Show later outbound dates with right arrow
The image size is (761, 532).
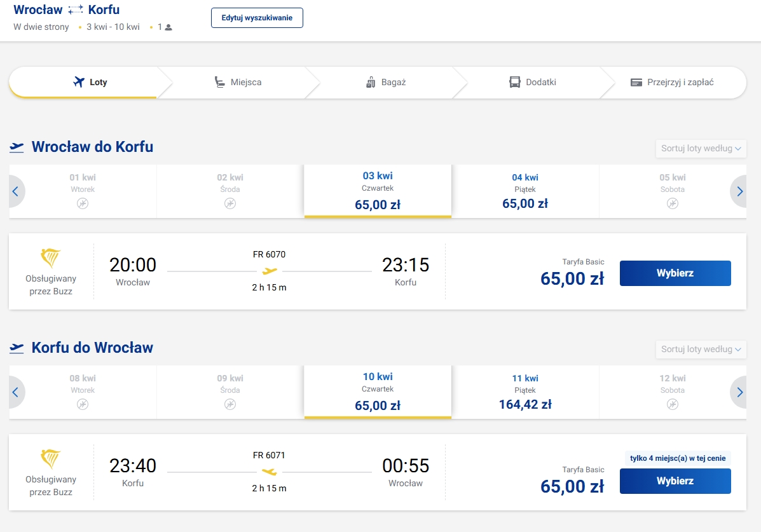tap(739, 191)
